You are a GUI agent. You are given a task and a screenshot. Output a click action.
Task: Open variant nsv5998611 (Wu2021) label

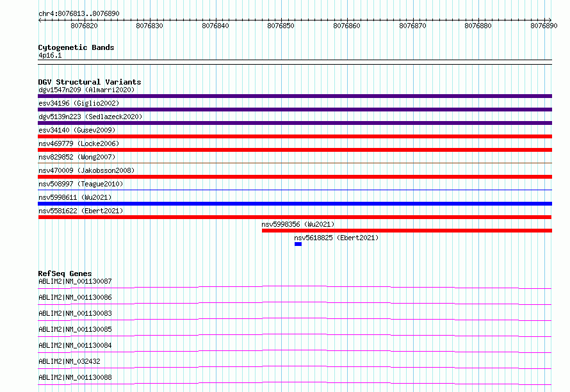pyautogui.click(x=75, y=197)
